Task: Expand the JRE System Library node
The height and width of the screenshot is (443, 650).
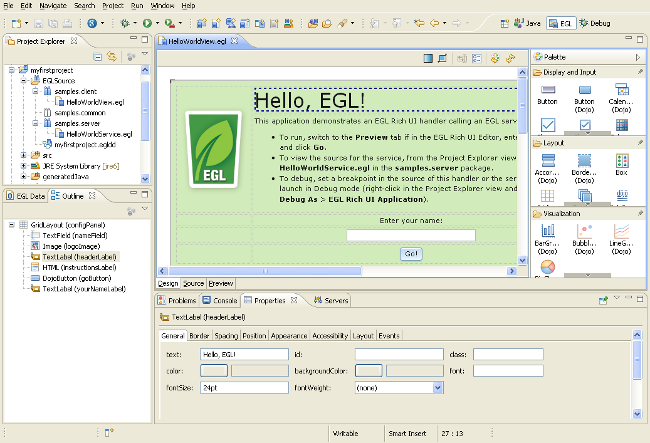Action: click(24, 166)
